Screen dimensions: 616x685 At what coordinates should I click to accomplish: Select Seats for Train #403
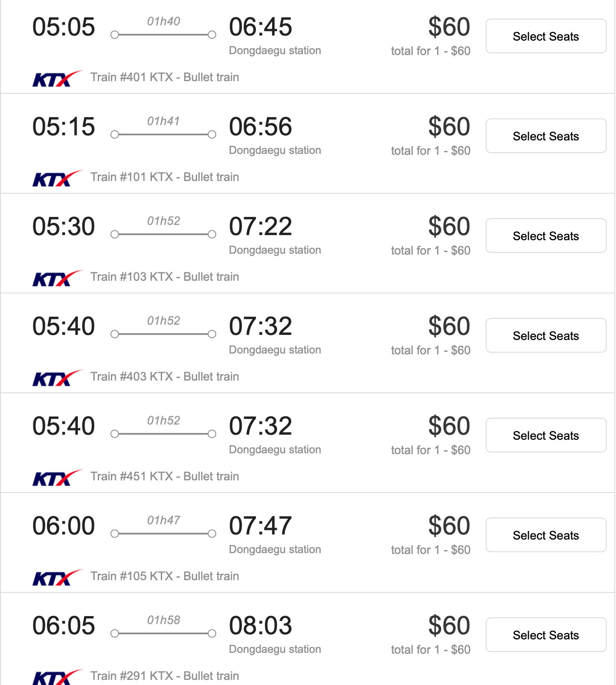[x=546, y=336]
